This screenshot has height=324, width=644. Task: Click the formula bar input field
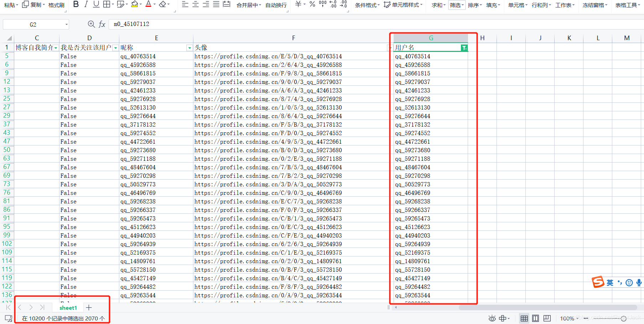(x=376, y=24)
